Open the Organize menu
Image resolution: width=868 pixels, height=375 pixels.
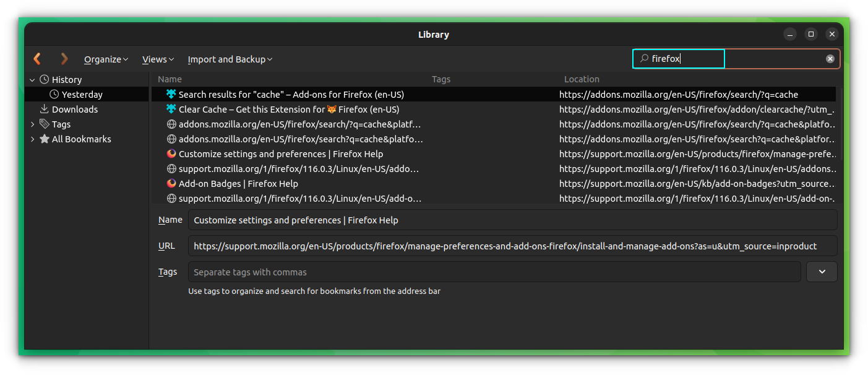click(x=106, y=59)
